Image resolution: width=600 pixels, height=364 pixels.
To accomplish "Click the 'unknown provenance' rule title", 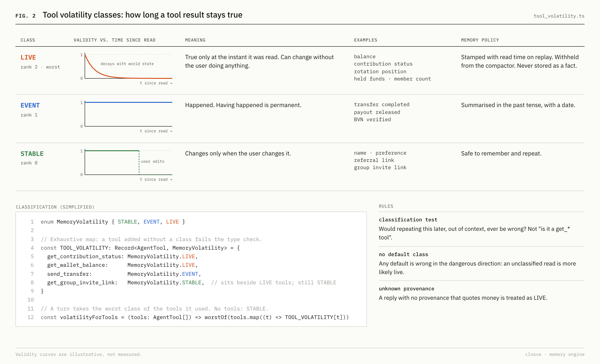I will pos(406,289).
